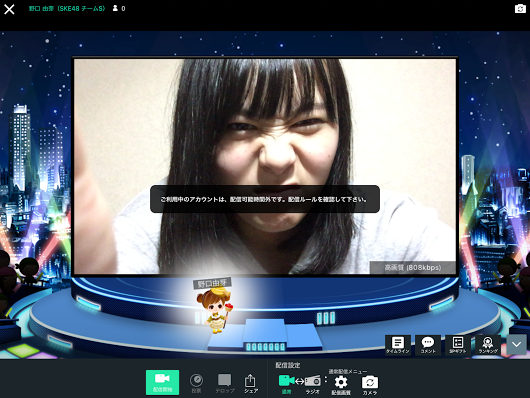This screenshot has height=398, width=530.
Task: Tap the viewer count person icon
Action: 115,8
